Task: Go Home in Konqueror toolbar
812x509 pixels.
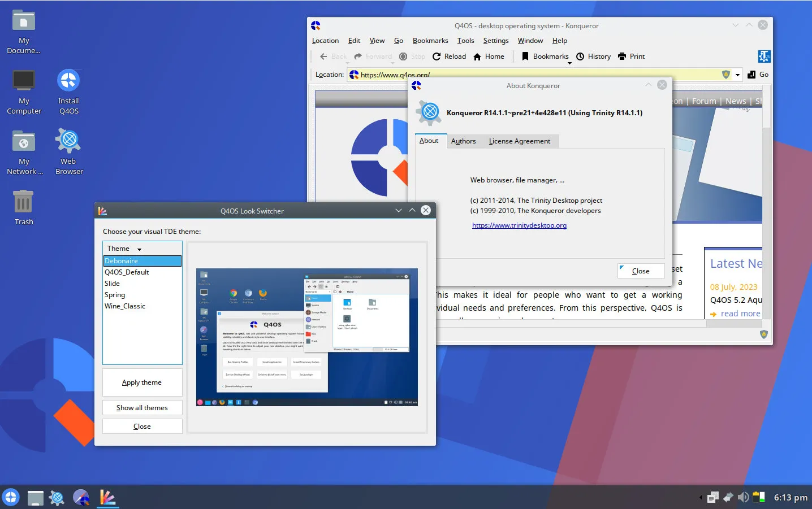Action: pyautogui.click(x=489, y=56)
